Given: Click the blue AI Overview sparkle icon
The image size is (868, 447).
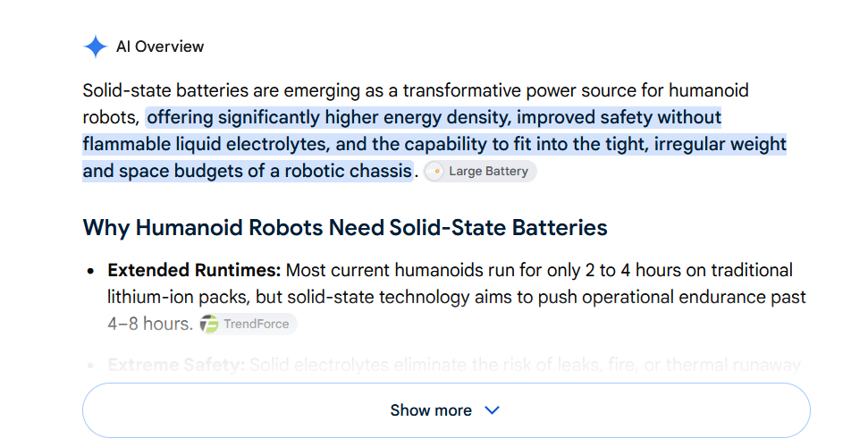Looking at the screenshot, I should pyautogui.click(x=96, y=46).
